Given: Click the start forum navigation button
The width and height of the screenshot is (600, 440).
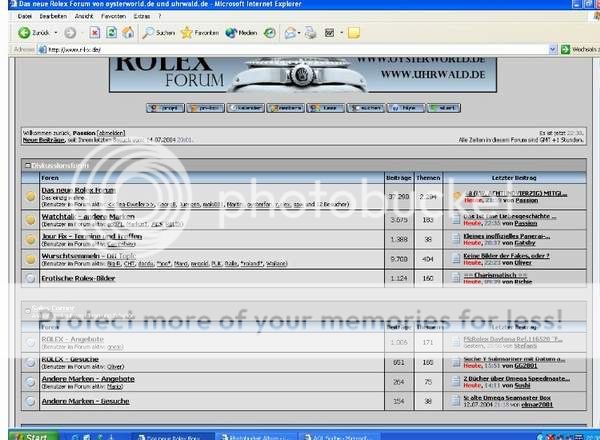Looking at the screenshot, I should [443, 108].
